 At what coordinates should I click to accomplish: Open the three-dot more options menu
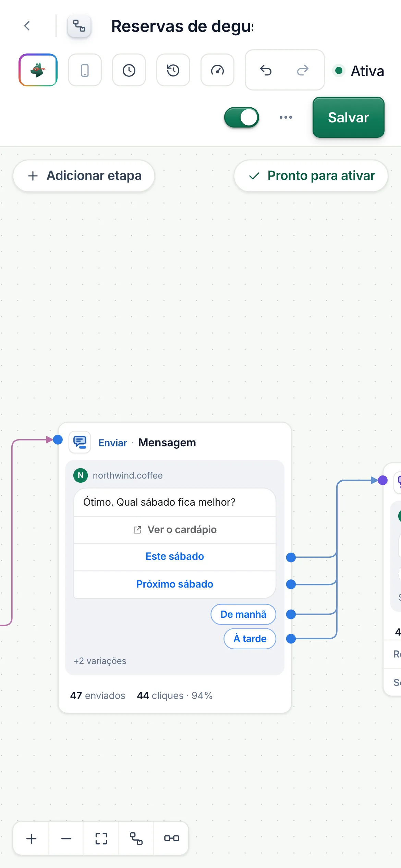point(285,117)
